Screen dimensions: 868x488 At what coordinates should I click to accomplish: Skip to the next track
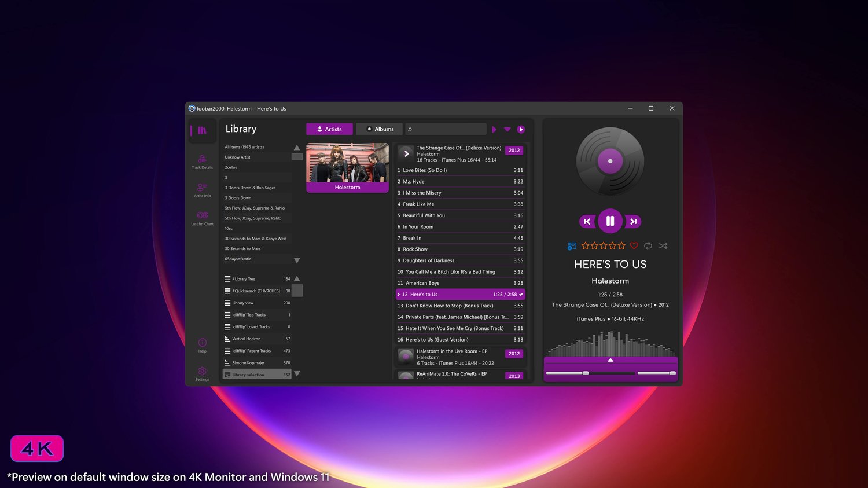pyautogui.click(x=633, y=221)
